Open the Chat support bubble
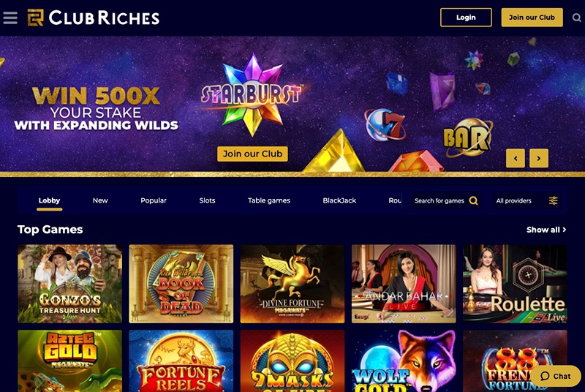 coord(556,376)
